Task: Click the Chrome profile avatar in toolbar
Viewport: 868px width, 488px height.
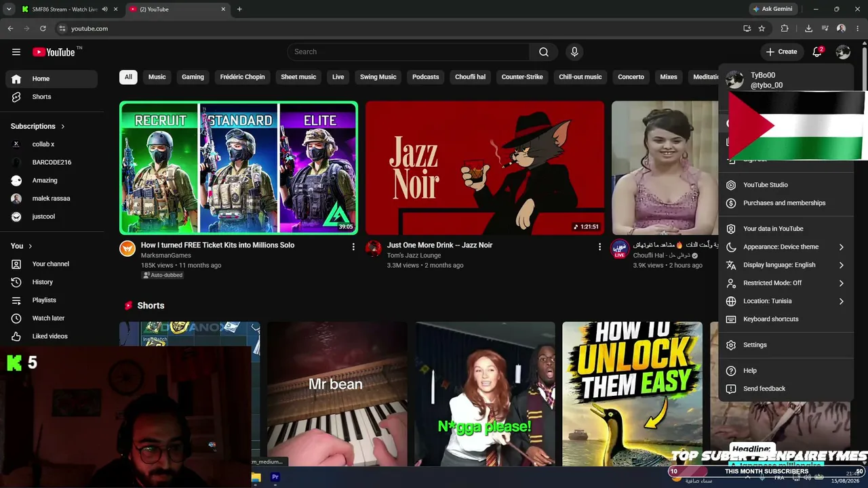Action: [841, 28]
